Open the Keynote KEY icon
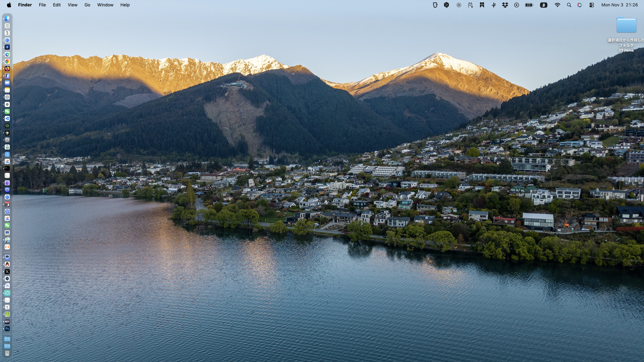Viewport: 644px width, 362px height. pyautogui.click(x=7, y=322)
